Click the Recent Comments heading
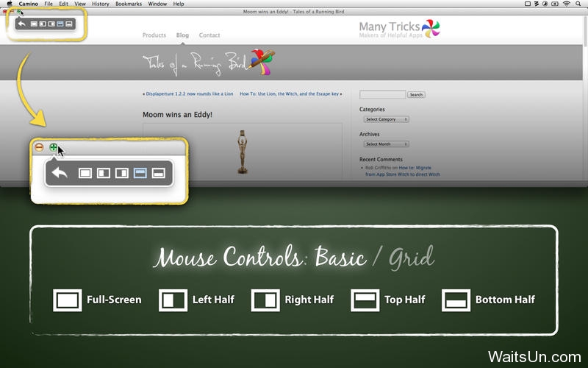Viewport: 588px width, 368px height. 381,159
